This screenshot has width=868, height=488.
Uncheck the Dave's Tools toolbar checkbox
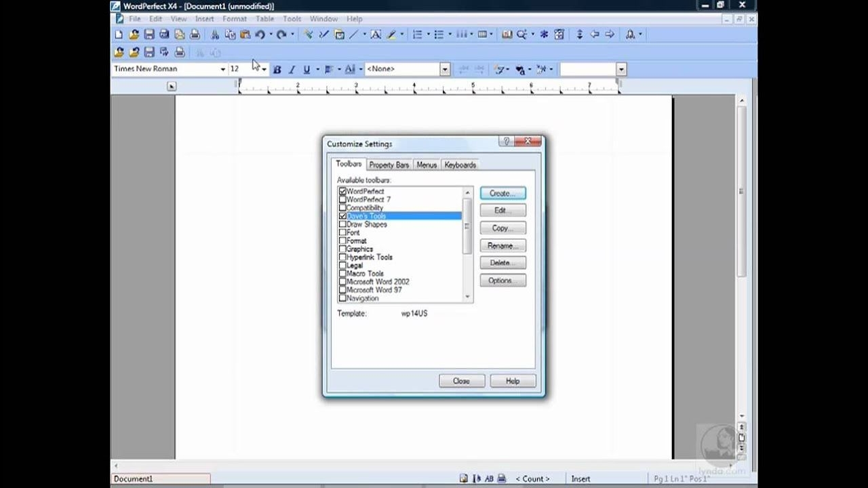[342, 216]
